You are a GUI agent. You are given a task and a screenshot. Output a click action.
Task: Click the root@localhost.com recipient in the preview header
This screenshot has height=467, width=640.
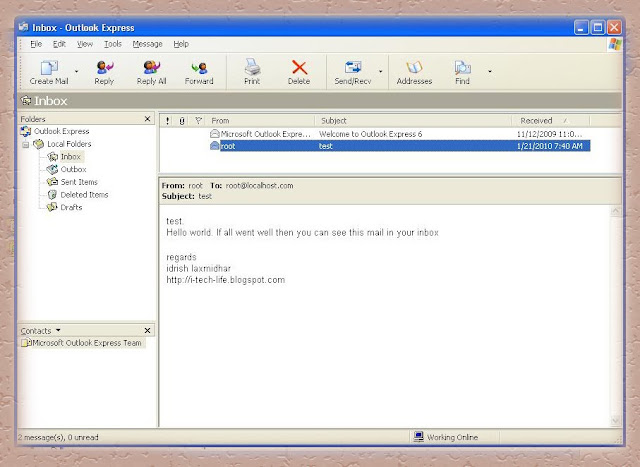(260, 185)
